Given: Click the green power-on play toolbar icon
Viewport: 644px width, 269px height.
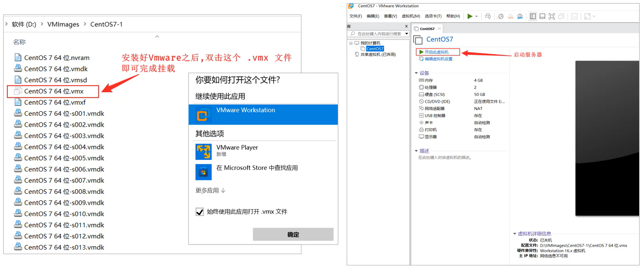Looking at the screenshot, I should (x=469, y=16).
